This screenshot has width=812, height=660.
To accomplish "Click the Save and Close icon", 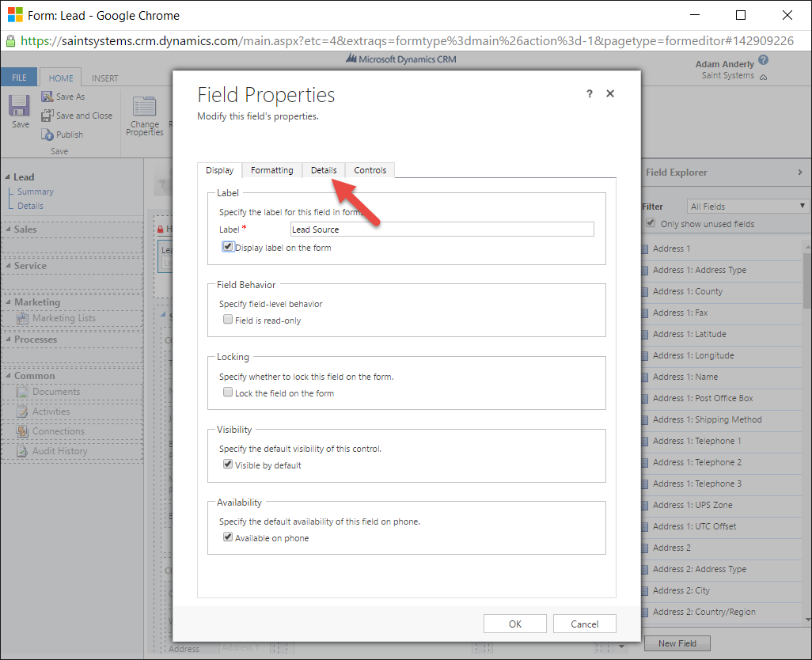I will [x=47, y=116].
